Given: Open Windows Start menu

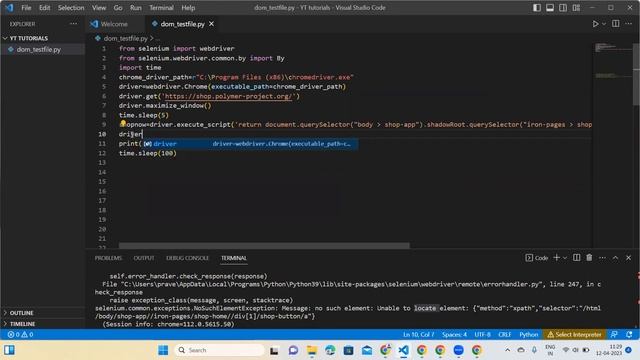Looking at the screenshot, I should 163,350.
